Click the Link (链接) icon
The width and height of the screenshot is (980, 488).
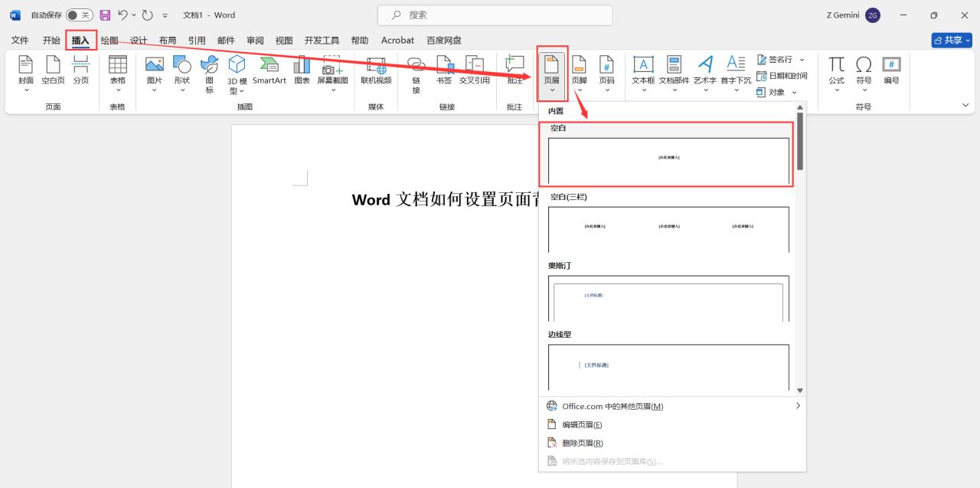click(416, 74)
